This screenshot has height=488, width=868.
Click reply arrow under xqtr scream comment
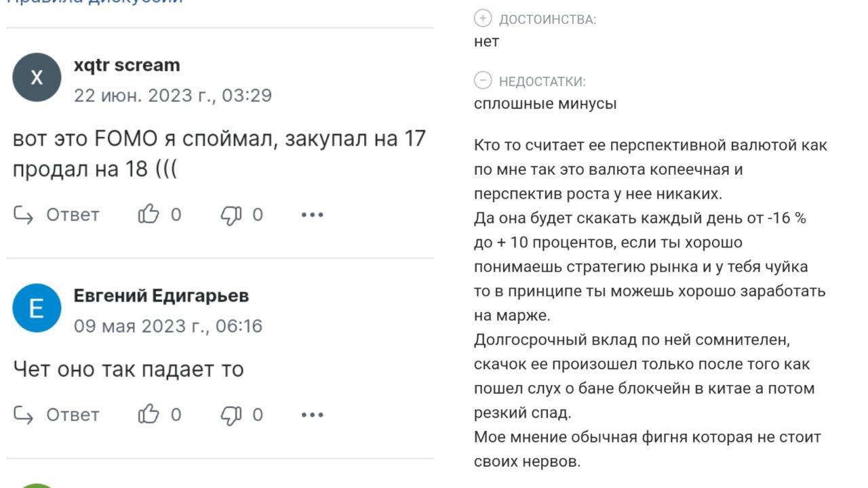[24, 215]
